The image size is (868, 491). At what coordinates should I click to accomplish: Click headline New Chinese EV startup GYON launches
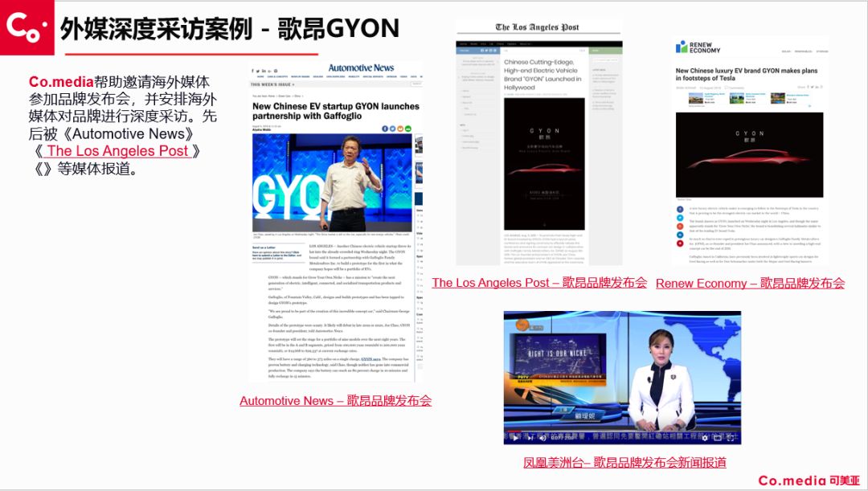pyautogui.click(x=336, y=111)
